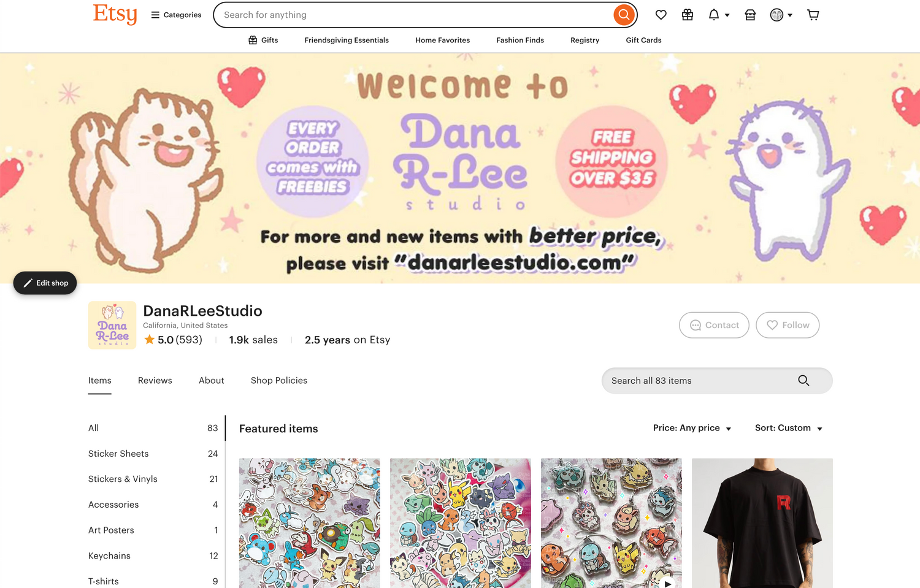Click the orange search magnifier button
The width and height of the screenshot is (920, 588).
coord(624,15)
